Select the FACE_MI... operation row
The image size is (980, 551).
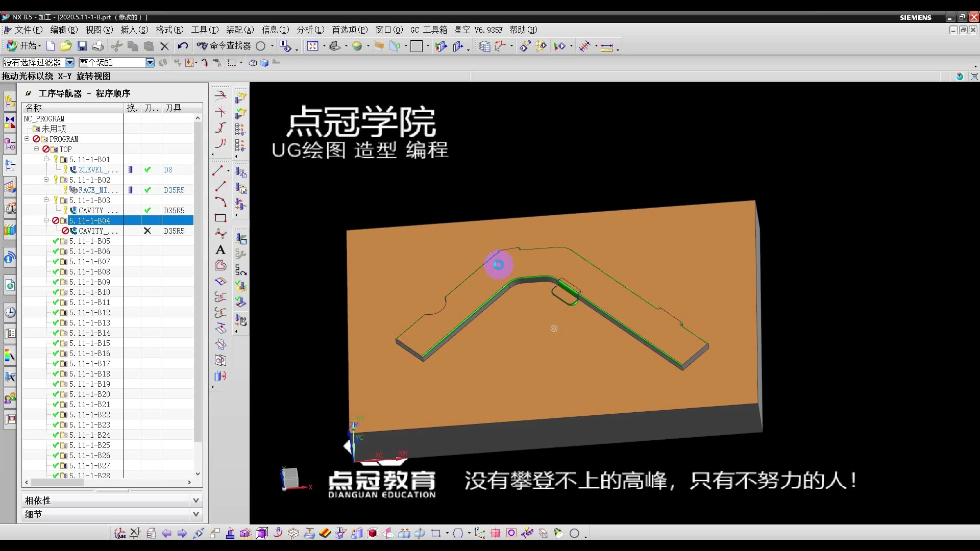pos(108,190)
